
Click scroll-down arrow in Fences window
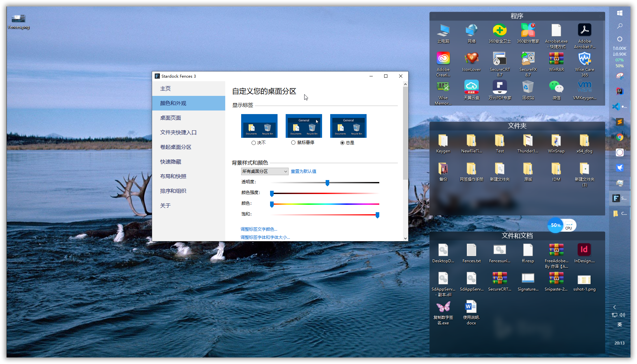405,238
